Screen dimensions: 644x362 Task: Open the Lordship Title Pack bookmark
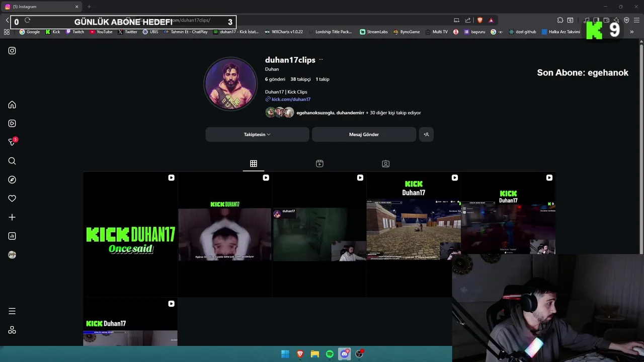[330, 32]
